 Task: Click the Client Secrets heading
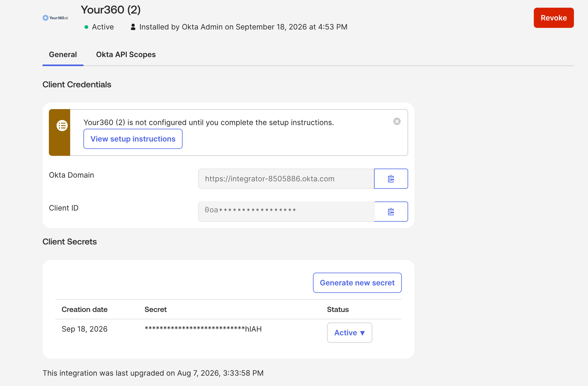pyautogui.click(x=70, y=242)
